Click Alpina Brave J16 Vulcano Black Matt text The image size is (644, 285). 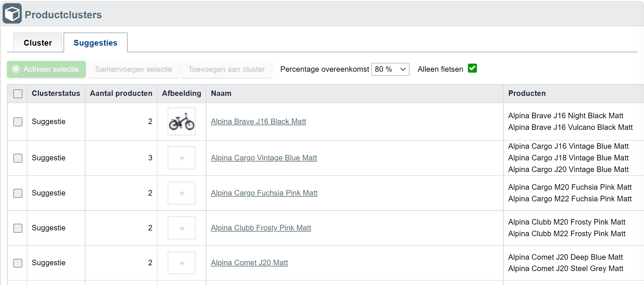570,127
